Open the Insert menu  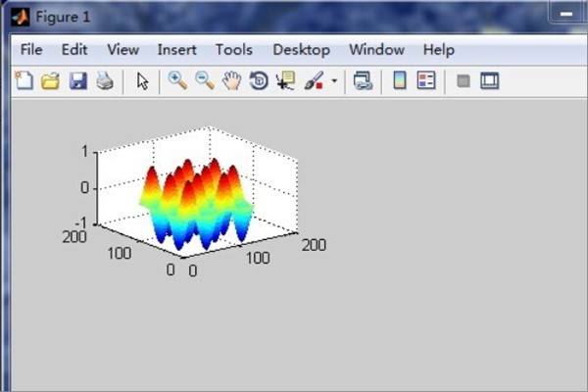(x=176, y=50)
